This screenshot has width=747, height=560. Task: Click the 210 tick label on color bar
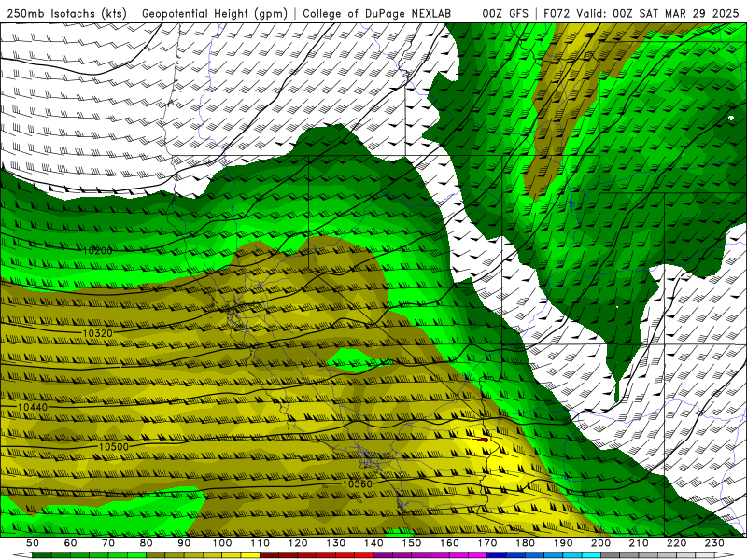tap(639, 543)
